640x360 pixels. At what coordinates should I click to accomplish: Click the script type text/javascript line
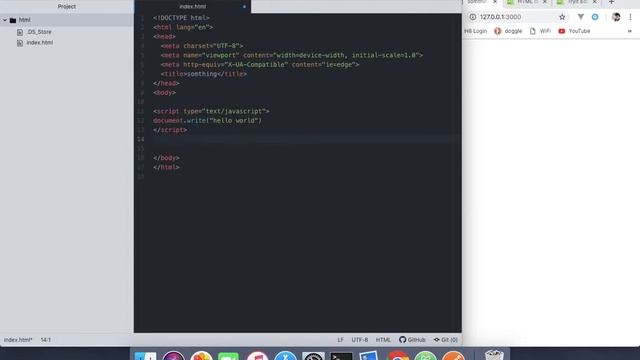click(211, 111)
